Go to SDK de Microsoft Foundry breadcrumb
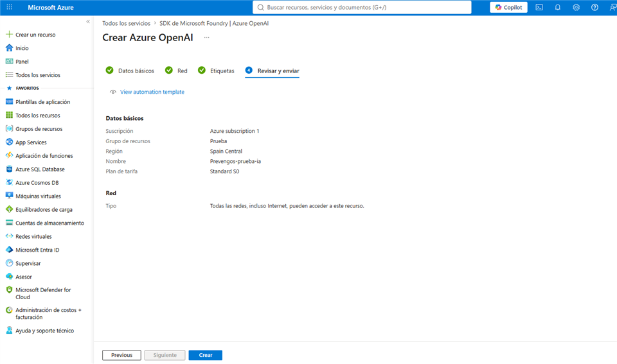 (x=214, y=23)
